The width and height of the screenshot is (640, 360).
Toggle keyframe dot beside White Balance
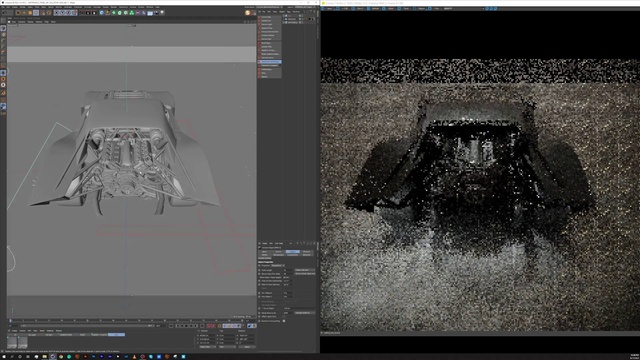tap(259, 313)
